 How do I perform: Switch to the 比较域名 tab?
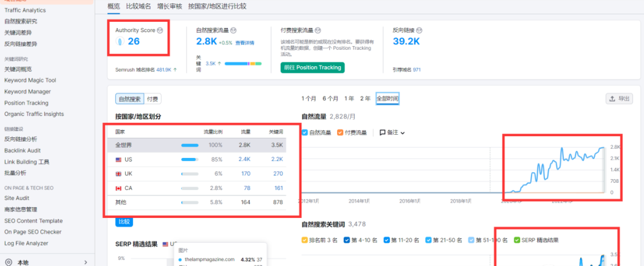coord(139,6)
